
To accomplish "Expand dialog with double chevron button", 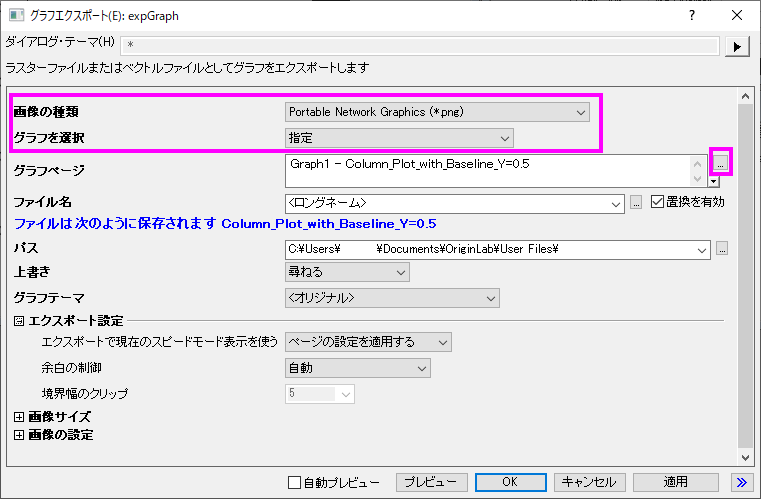I will click(742, 482).
